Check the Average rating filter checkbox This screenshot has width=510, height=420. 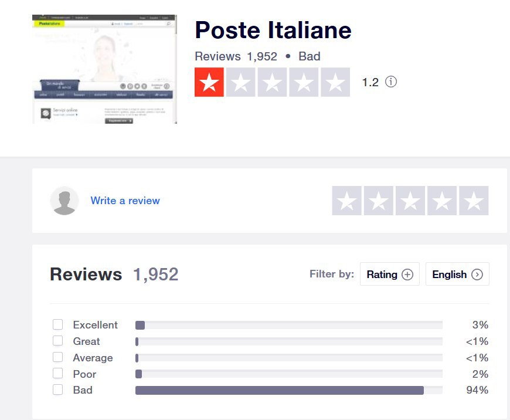pos(58,357)
